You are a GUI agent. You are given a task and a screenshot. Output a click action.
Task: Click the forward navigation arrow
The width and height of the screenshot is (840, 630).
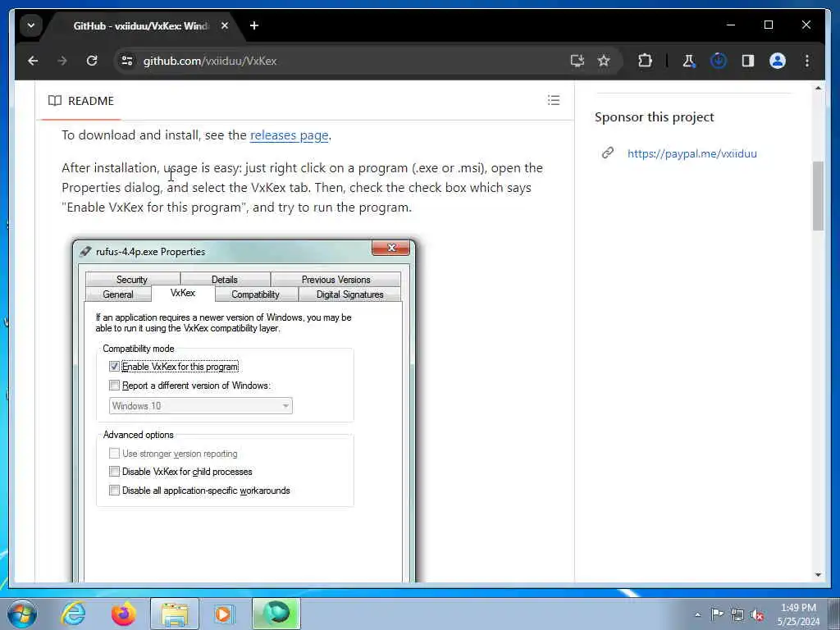point(62,61)
